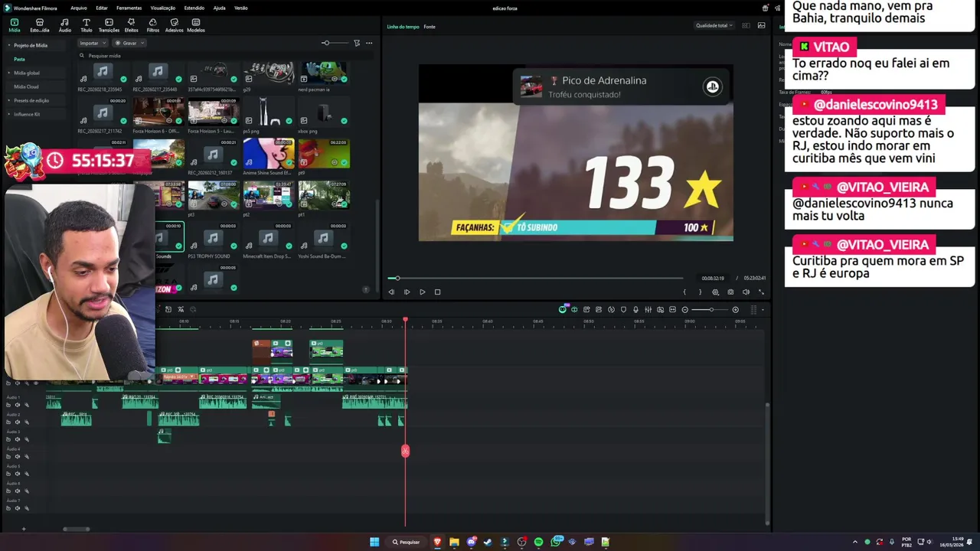The width and height of the screenshot is (980, 551).
Task: Open Windows Start menu
Action: [374, 542]
